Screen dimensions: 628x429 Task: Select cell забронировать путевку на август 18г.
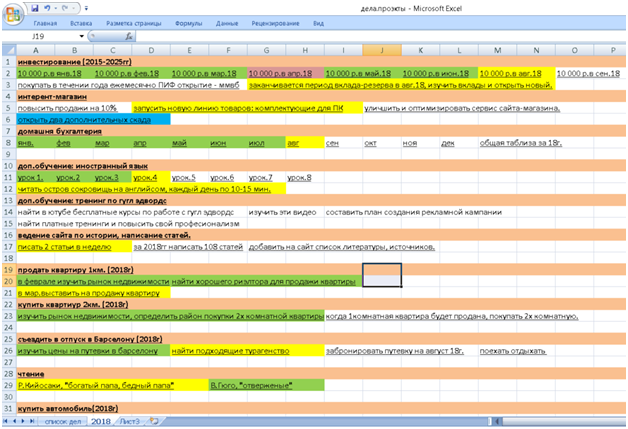(x=395, y=351)
